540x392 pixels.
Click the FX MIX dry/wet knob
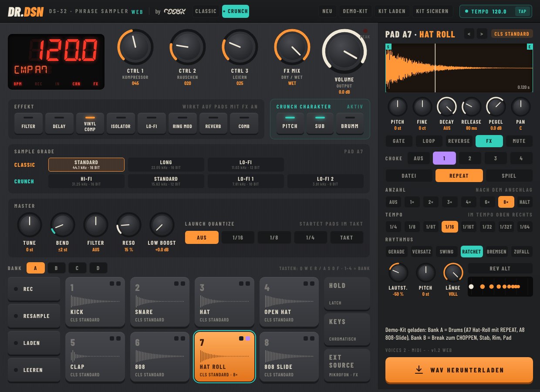292,47
